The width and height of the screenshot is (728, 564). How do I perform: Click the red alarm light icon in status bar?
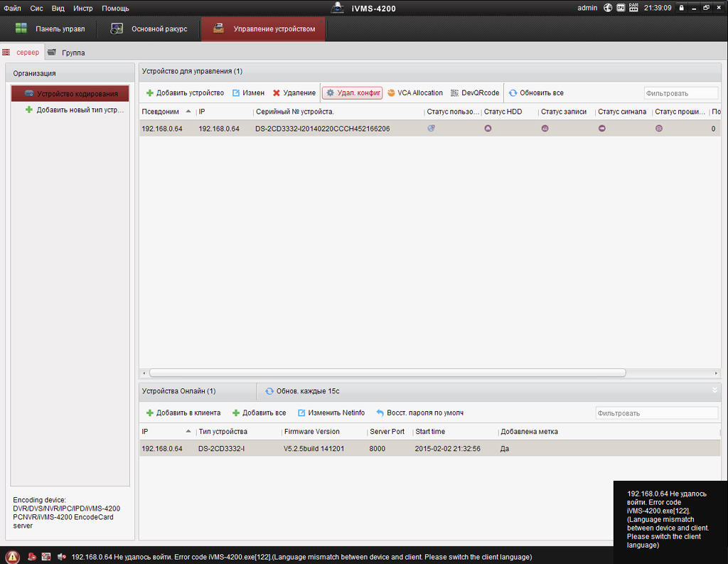pyautogui.click(x=31, y=557)
